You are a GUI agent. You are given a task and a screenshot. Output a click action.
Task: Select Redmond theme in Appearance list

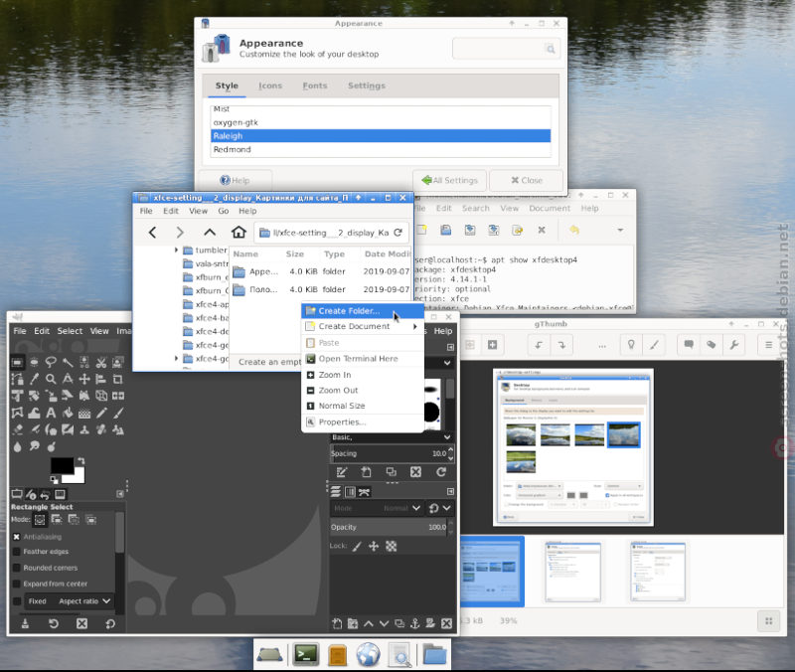click(x=381, y=150)
